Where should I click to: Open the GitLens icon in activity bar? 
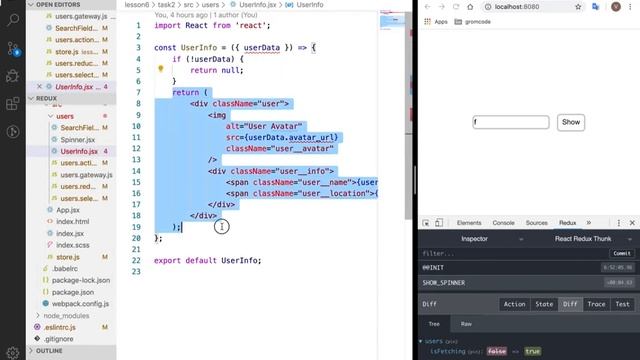pyautogui.click(x=13, y=131)
